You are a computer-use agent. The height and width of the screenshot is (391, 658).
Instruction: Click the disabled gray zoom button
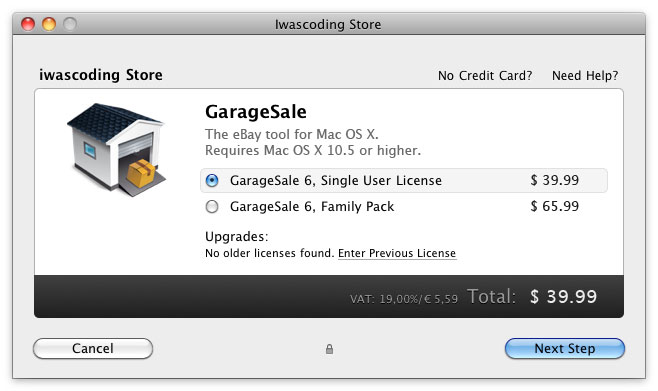70,24
